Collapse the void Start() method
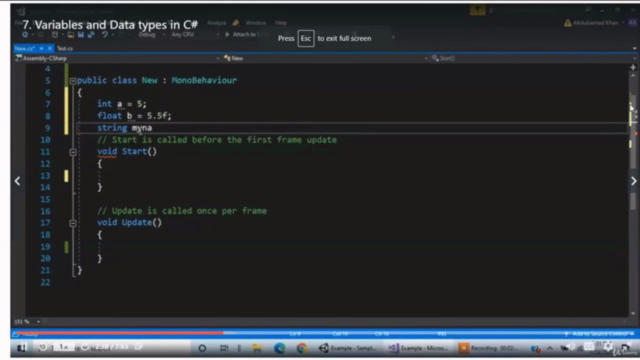Viewport: 640px width, 360px height. [73, 152]
